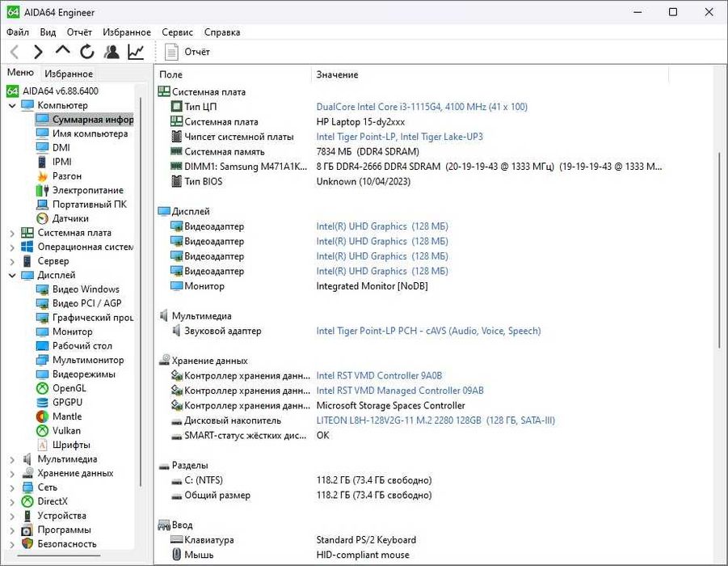The width and height of the screenshot is (728, 566).
Task: Click the Mantle icon in tree
Action: tap(42, 417)
